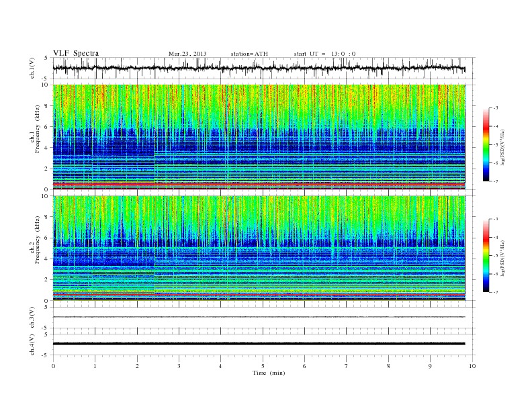Click the "-3" value on the ch.1 colorbar
This screenshot has height=411, width=532.
coord(495,108)
